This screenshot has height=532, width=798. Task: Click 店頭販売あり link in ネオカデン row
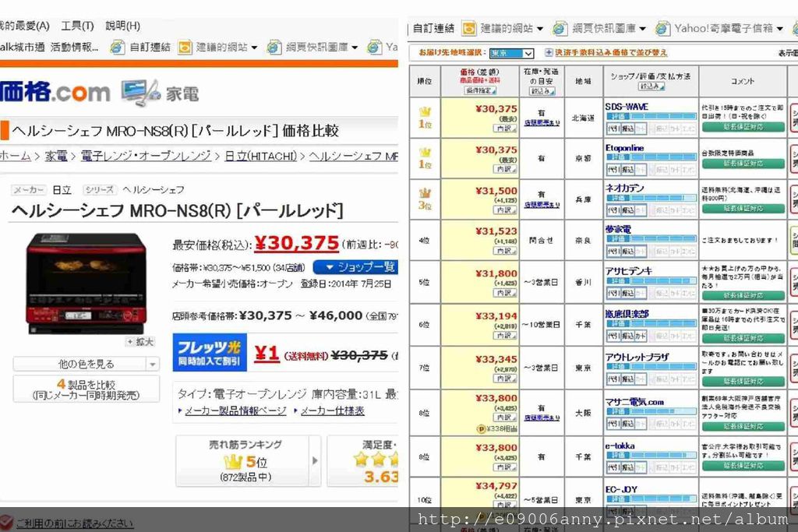tap(542, 205)
